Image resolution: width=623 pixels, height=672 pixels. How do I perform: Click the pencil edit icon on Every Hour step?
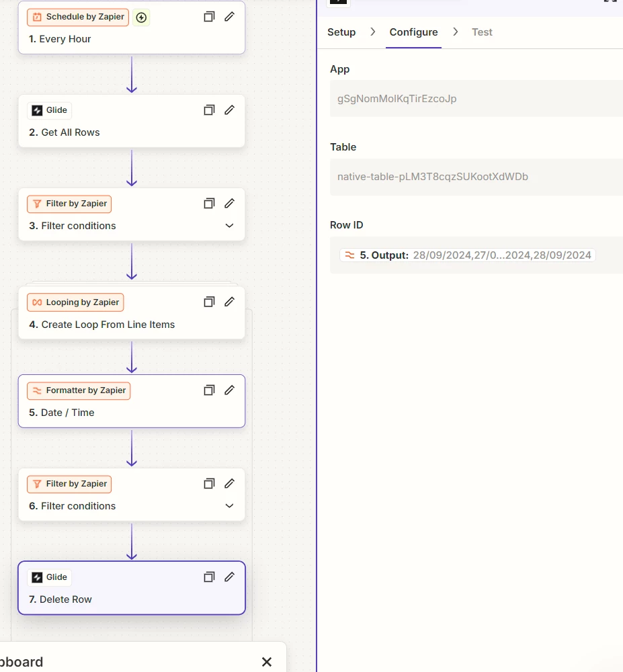pyautogui.click(x=230, y=17)
